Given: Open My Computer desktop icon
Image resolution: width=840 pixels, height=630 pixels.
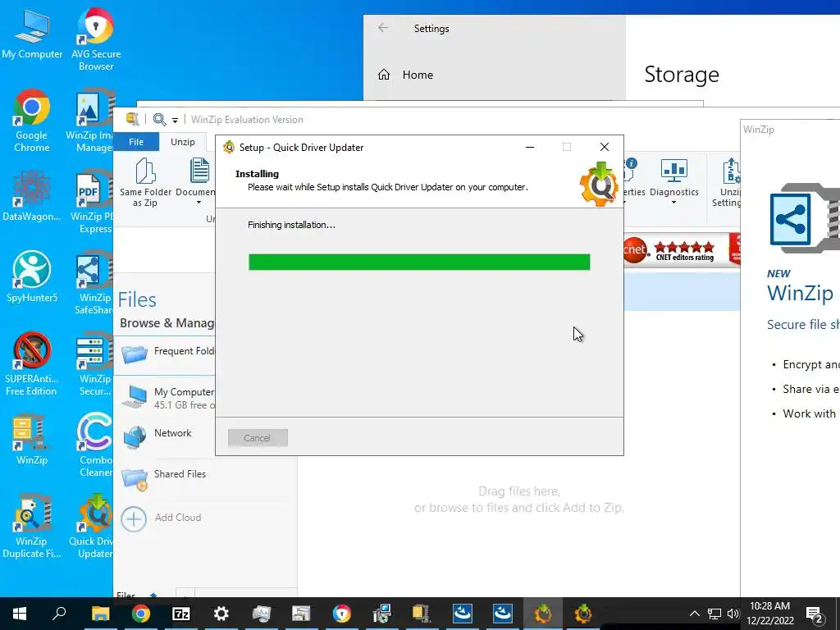Looking at the screenshot, I should 32,34.
